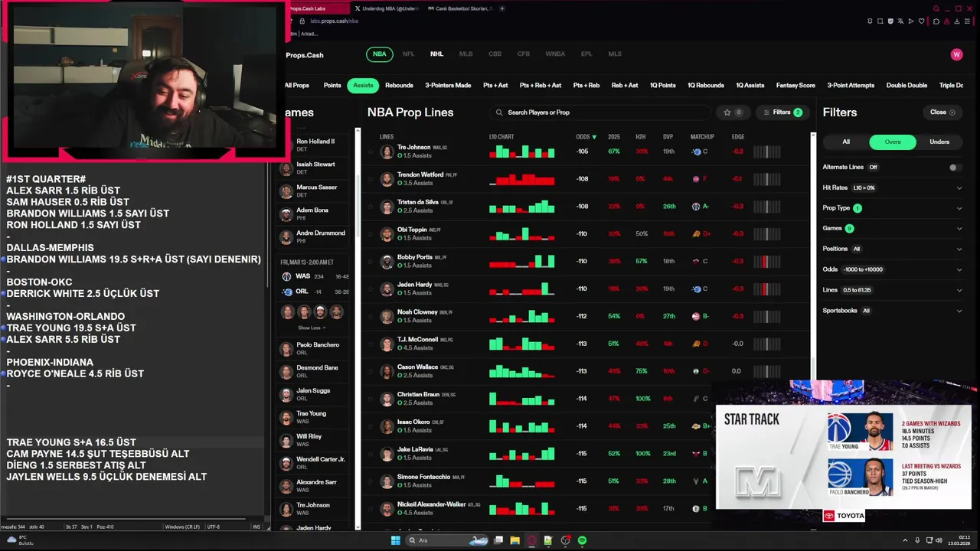Open the favorites star counter button
Viewport: 980px width, 551px height.
[732, 112]
